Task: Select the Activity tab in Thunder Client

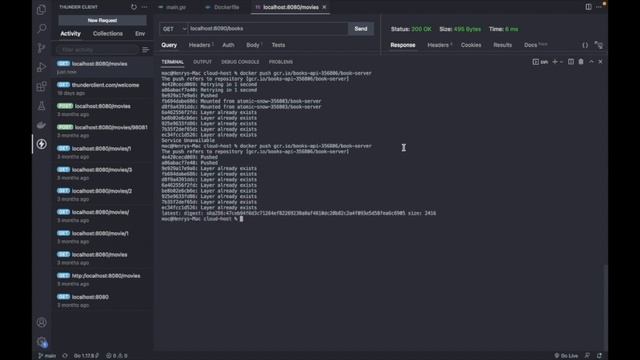Action: (x=71, y=34)
